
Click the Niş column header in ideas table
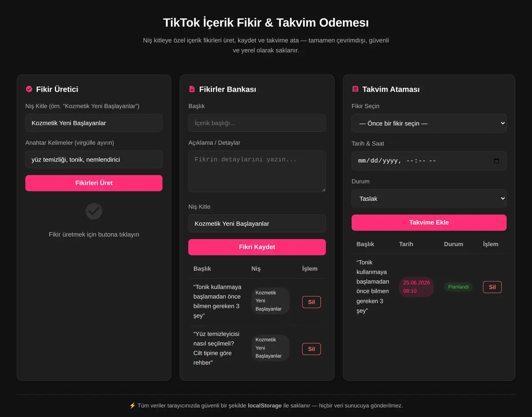256,268
